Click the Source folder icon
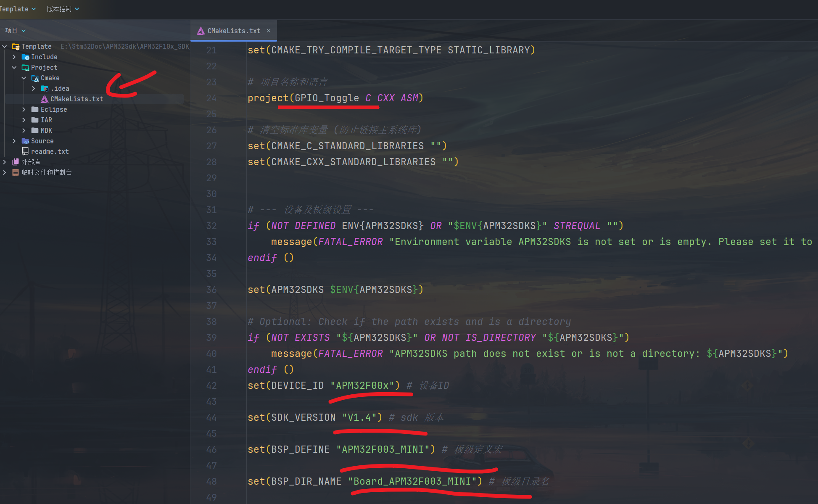818x504 pixels. coord(26,141)
